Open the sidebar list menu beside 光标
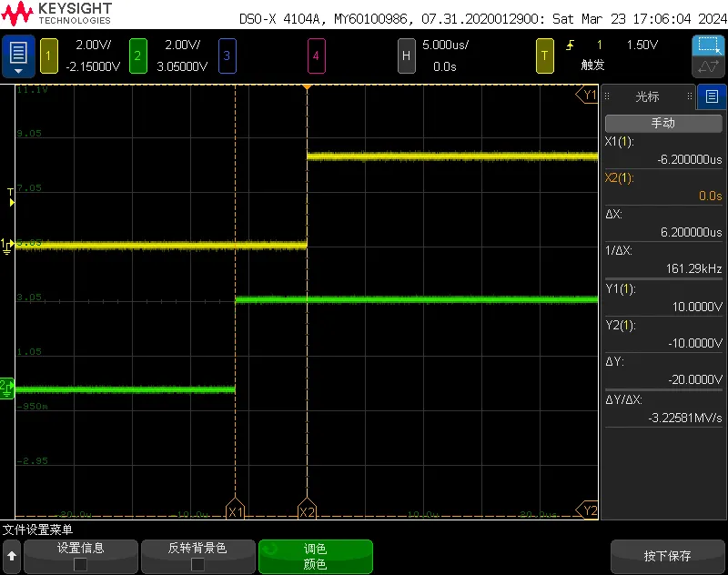 (712, 96)
